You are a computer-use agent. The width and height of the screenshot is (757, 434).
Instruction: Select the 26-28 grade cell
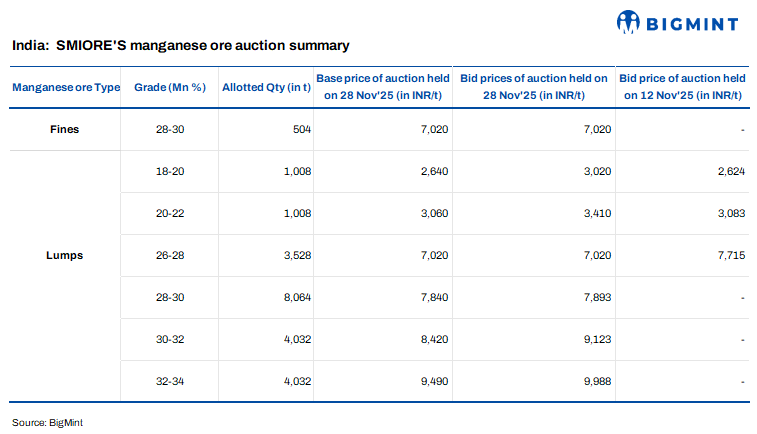(170, 255)
